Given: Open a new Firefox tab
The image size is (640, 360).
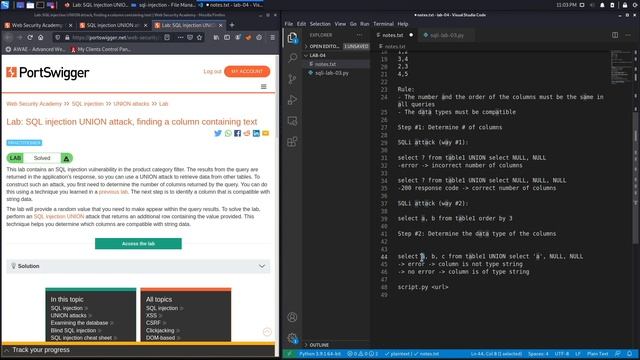Looking at the screenshot, I should [232, 25].
